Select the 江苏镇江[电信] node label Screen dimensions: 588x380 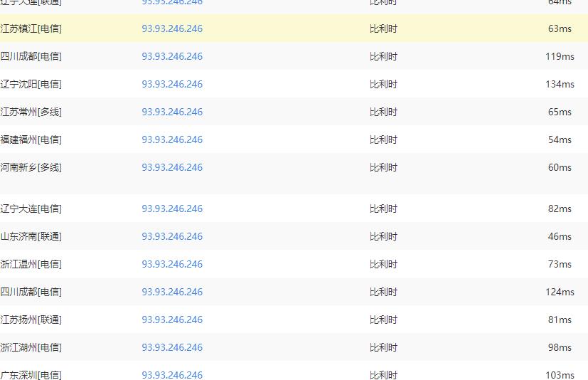click(31, 28)
